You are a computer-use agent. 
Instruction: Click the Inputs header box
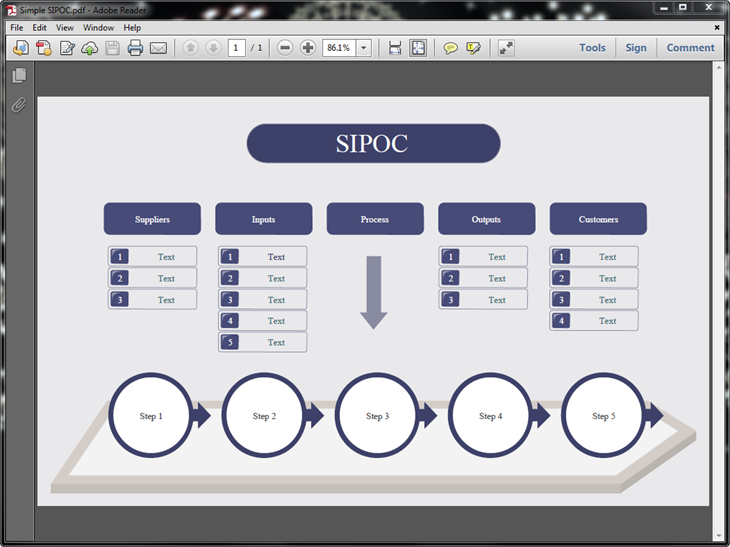(x=264, y=219)
